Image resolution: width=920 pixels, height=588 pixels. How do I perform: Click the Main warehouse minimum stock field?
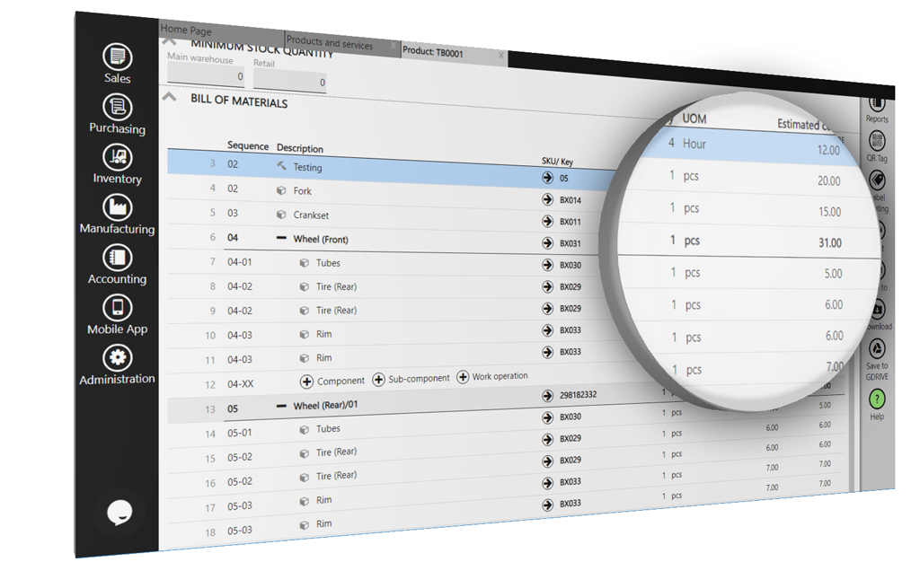pos(206,76)
